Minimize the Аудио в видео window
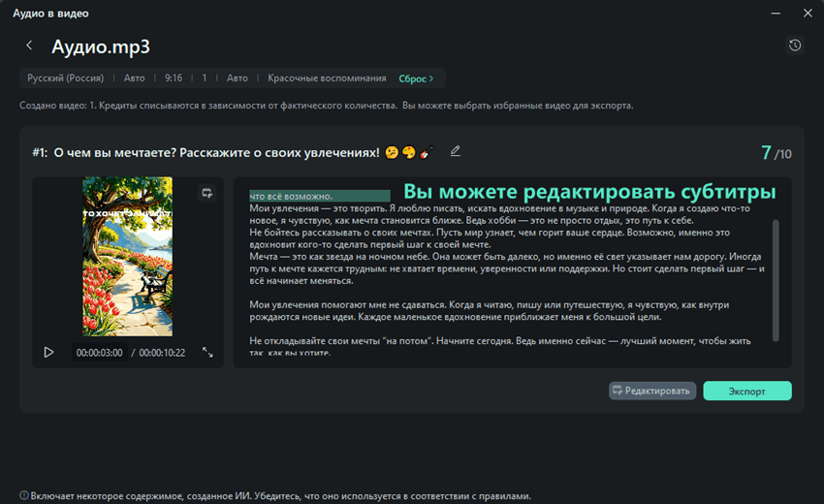This screenshot has width=824, height=504. [x=774, y=13]
